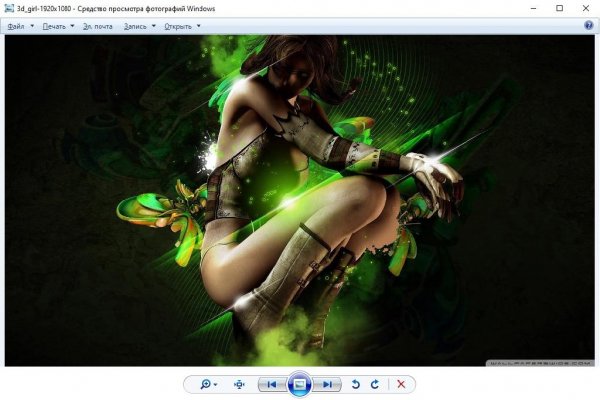Minimize the photo viewer window
Image resolution: width=600 pixels, height=400 pixels.
click(x=533, y=8)
